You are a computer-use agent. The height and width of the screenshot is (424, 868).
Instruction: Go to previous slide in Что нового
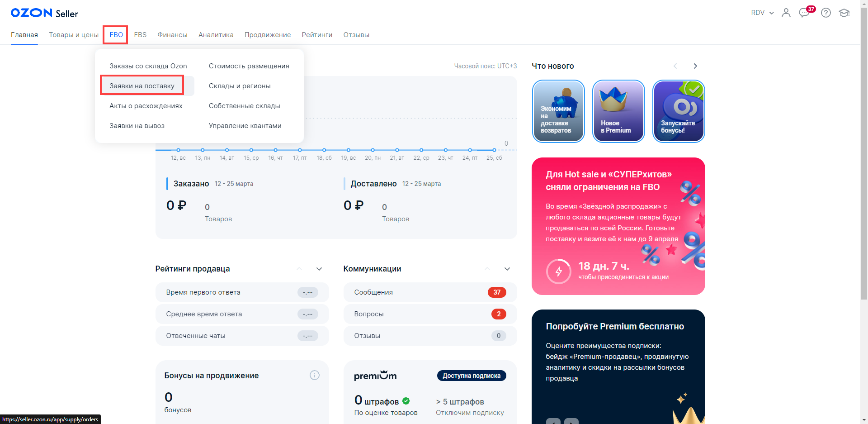coord(675,66)
